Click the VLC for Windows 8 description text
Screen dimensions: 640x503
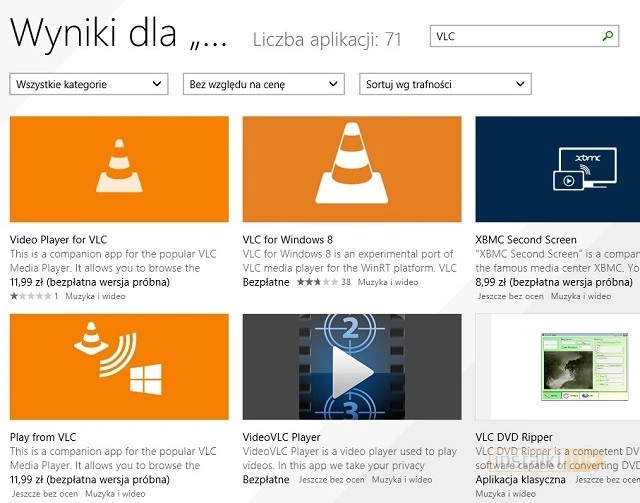click(x=349, y=261)
